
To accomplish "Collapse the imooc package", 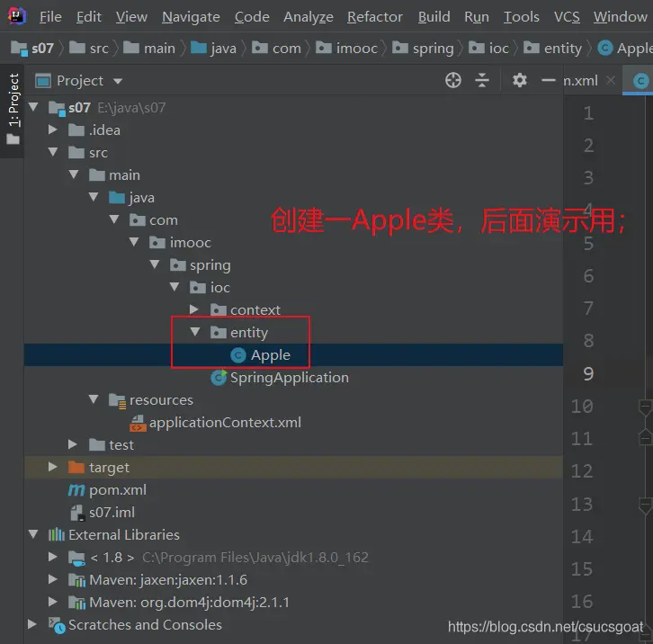I will pos(134,242).
